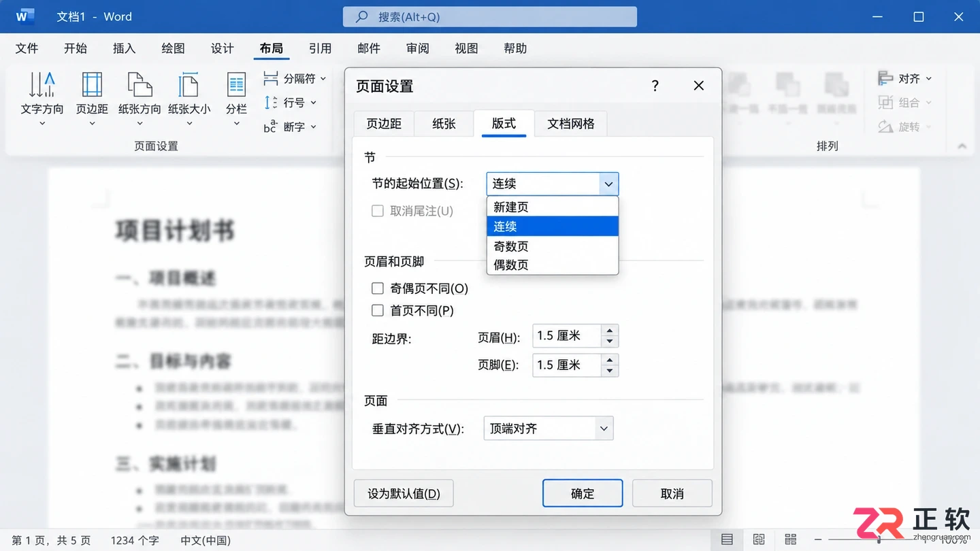Choose 偶数页 from the dropdown list
The height and width of the screenshot is (551, 980).
pos(553,265)
